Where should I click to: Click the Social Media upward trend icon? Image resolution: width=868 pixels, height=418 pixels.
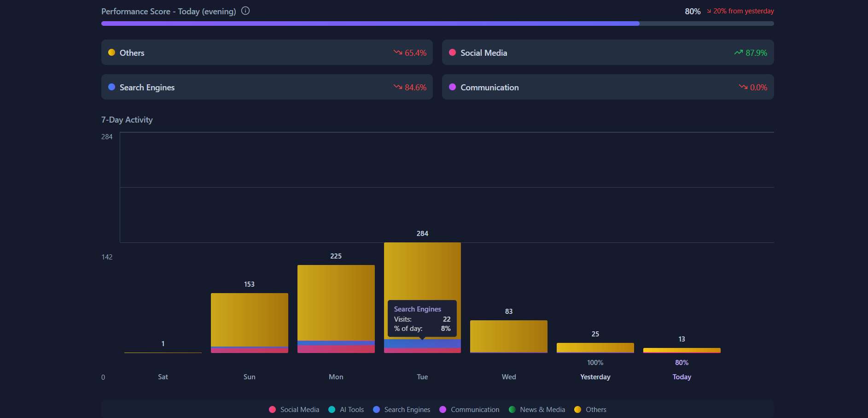click(739, 53)
